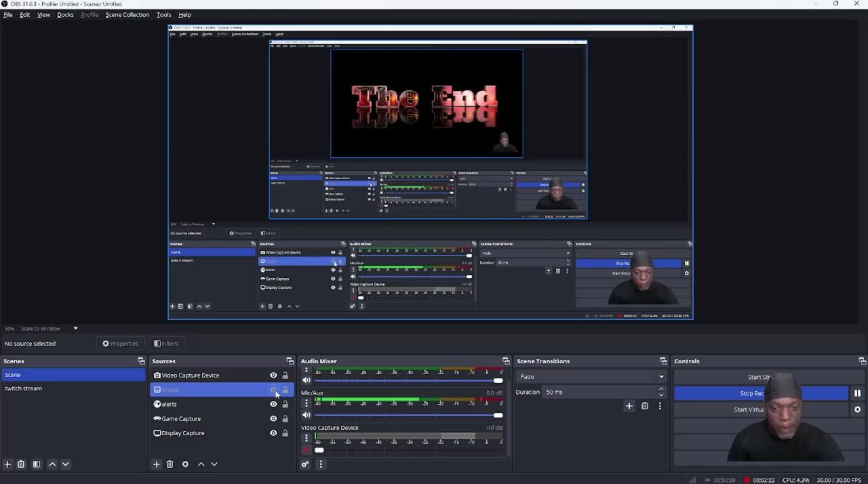Viewport: 868px width, 484px height.
Task: Click the Filters button
Action: tap(165, 344)
